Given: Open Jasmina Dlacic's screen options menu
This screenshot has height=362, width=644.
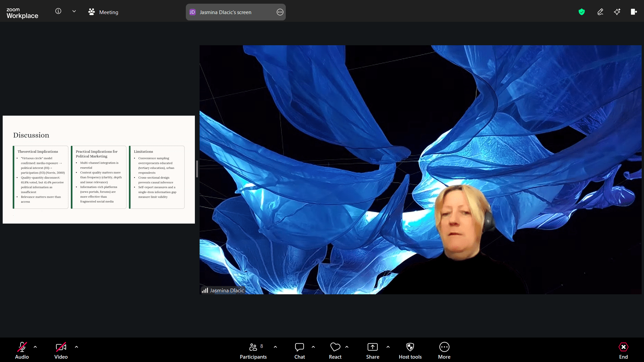Looking at the screenshot, I should click(x=280, y=12).
